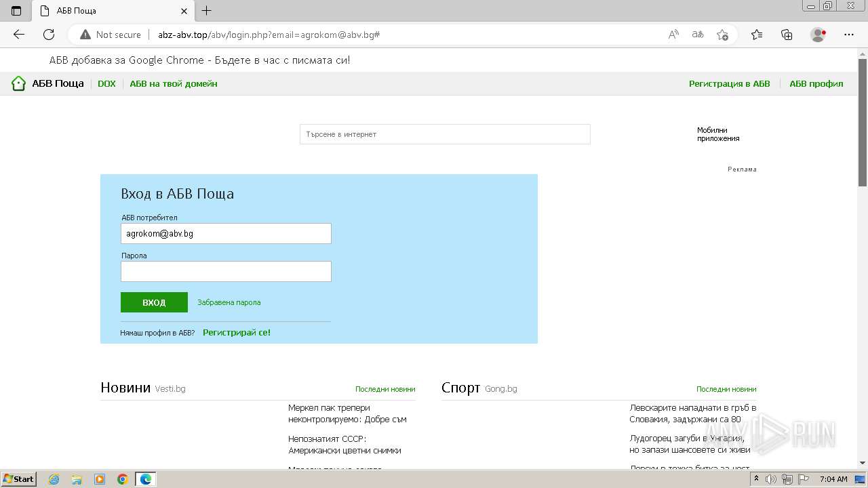Open File Explorer from taskbar

click(77, 479)
